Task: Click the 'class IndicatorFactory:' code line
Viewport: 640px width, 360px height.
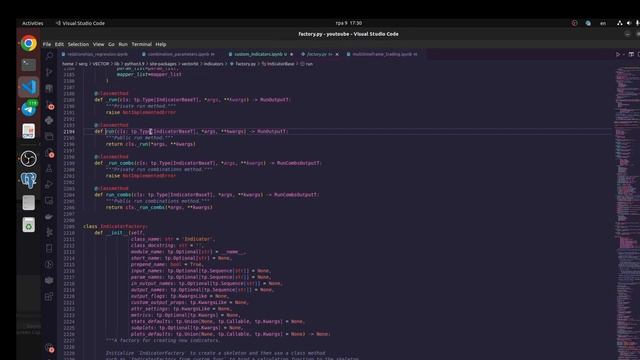Action: [x=116, y=227]
